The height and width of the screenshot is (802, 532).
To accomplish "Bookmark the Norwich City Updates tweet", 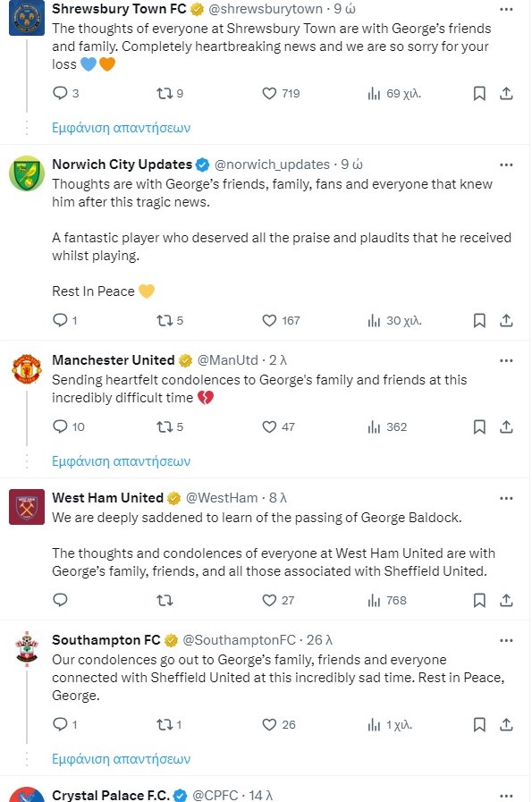I will pos(479,321).
